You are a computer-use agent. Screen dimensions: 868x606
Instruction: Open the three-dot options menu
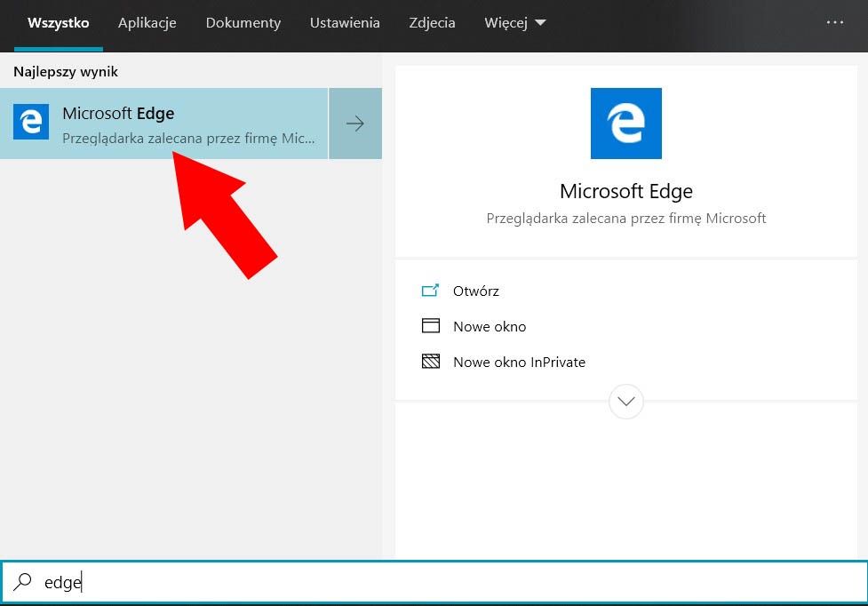click(835, 22)
